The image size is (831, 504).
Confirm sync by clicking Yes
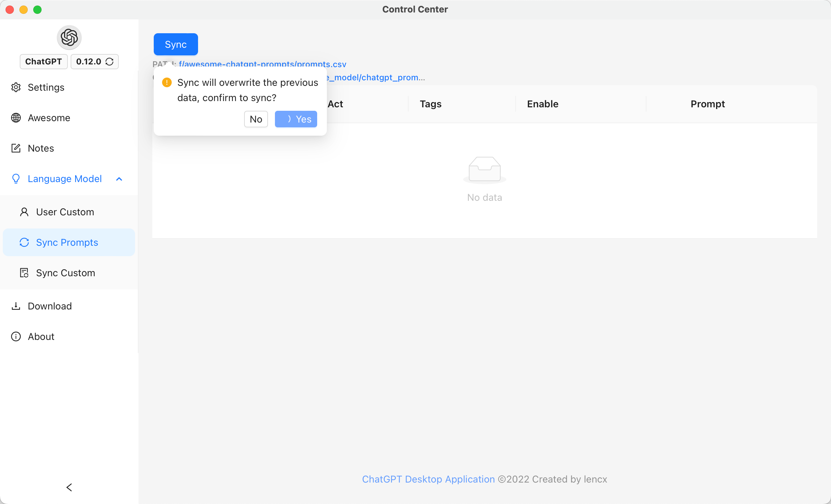296,119
